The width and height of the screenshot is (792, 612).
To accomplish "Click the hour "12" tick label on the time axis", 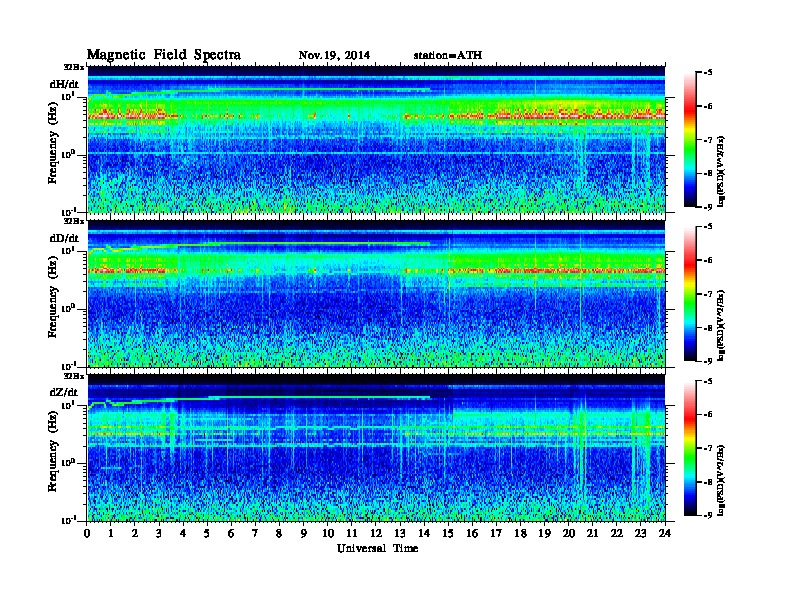I will [376, 533].
